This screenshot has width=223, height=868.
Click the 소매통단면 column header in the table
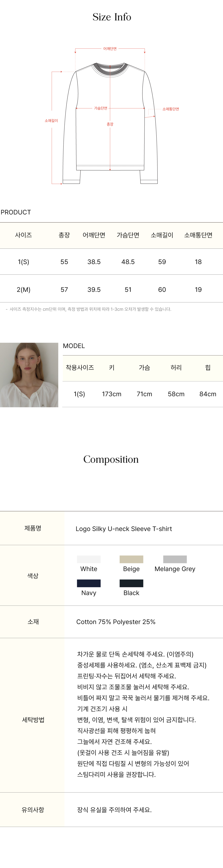click(x=198, y=235)
